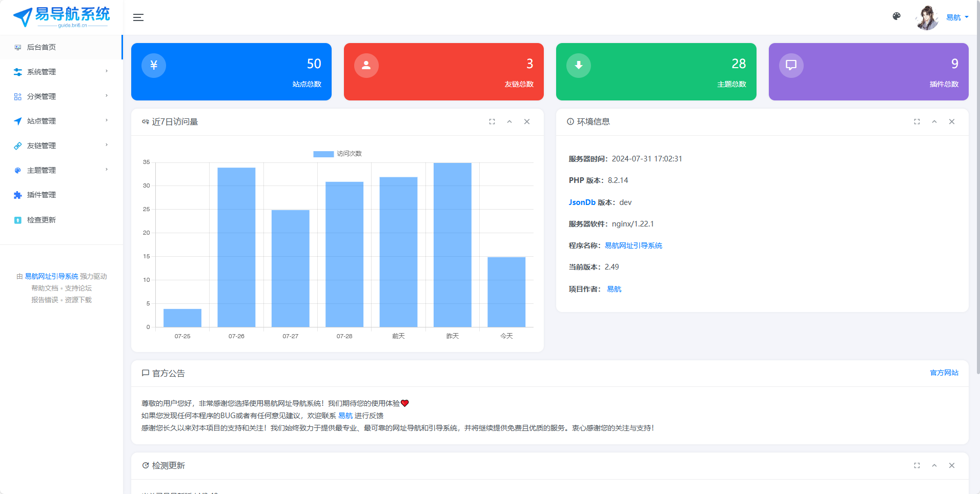Open sidebar 易航网址引导系统 footer link

pyautogui.click(x=52, y=276)
